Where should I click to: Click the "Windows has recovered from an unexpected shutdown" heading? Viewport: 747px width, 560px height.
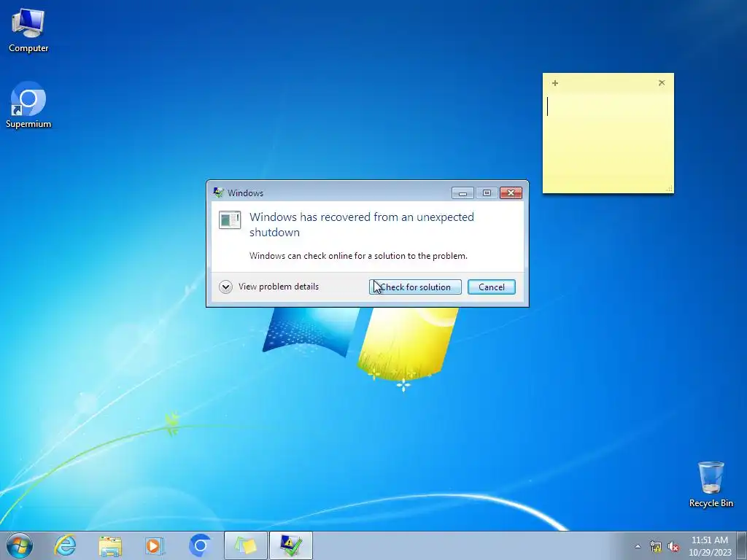click(362, 225)
